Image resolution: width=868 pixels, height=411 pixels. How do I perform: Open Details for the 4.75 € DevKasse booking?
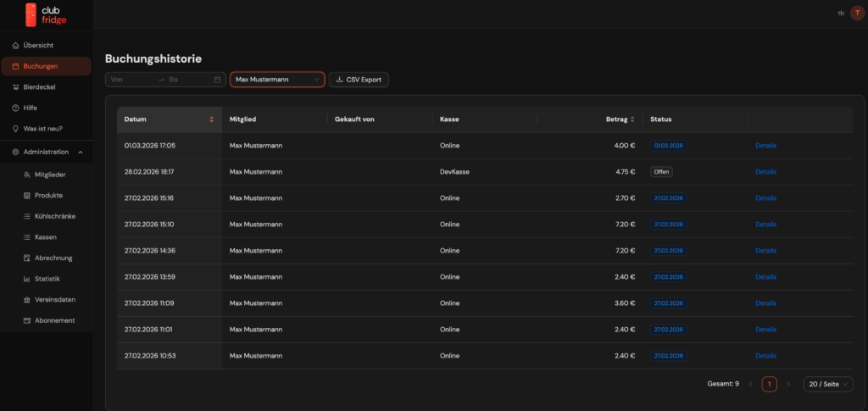[765, 172]
